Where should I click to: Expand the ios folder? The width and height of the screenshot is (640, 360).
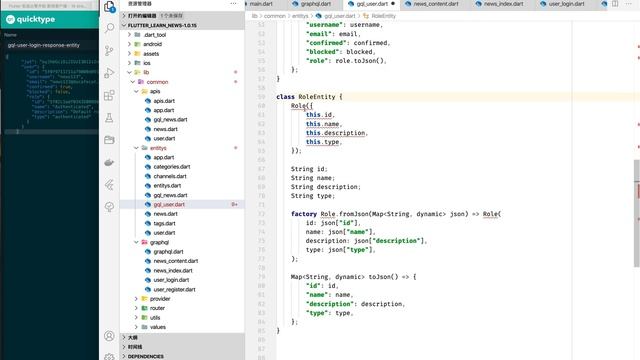click(183, 63)
